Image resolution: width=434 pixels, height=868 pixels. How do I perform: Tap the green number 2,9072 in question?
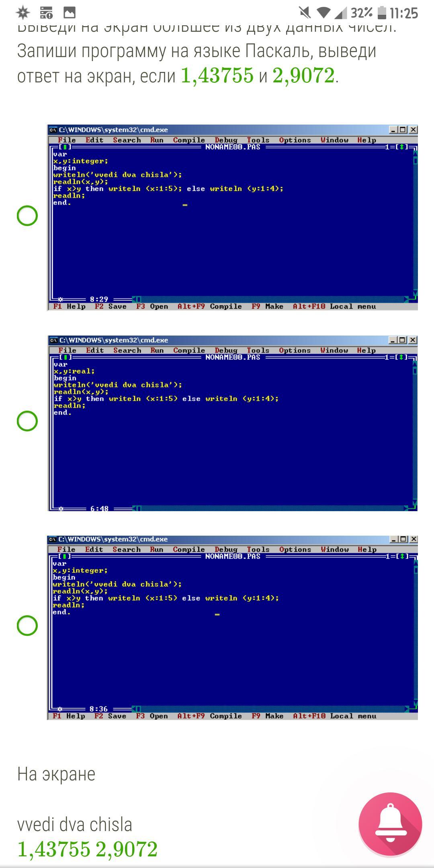[x=303, y=75]
